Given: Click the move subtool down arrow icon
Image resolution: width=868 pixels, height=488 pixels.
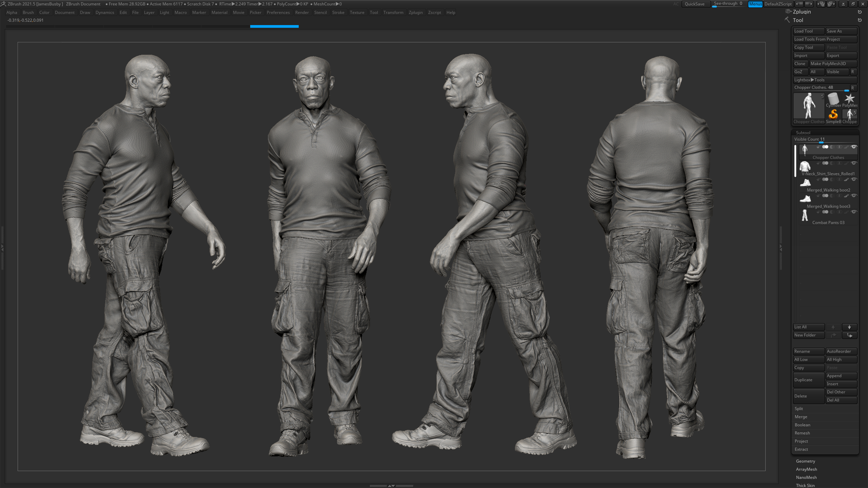Looking at the screenshot, I should coord(849,327).
